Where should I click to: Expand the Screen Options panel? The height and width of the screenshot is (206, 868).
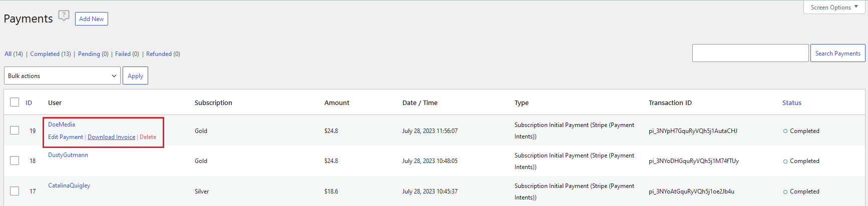[834, 7]
